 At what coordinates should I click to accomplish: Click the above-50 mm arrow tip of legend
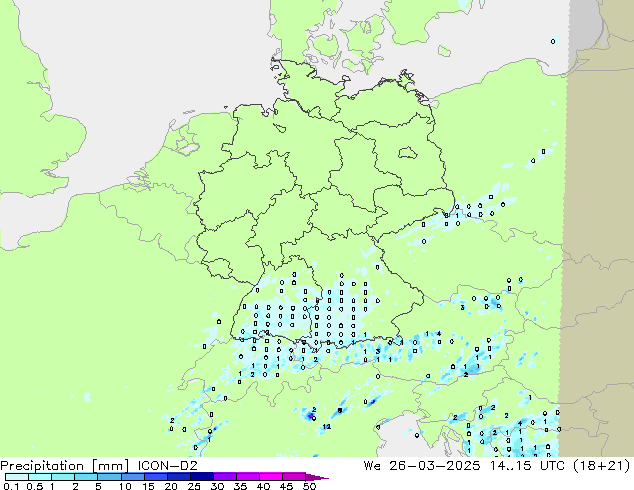[x=317, y=477]
